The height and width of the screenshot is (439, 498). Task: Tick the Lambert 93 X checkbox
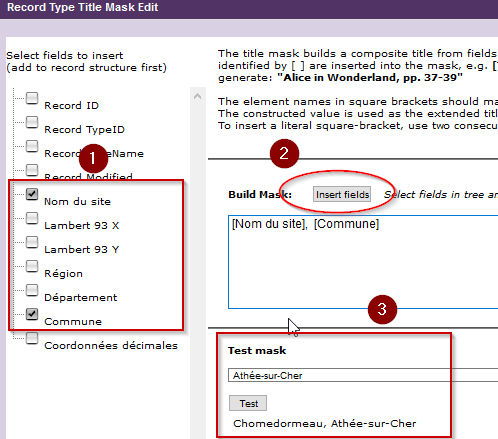pyautogui.click(x=32, y=218)
